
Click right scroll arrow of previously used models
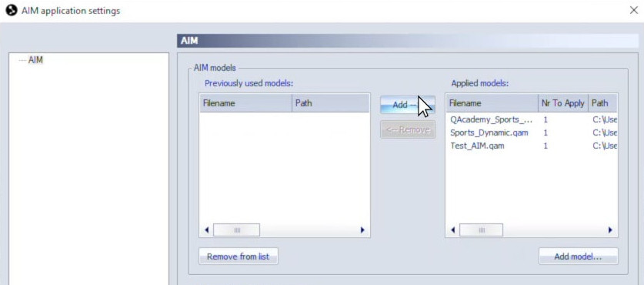coord(362,230)
